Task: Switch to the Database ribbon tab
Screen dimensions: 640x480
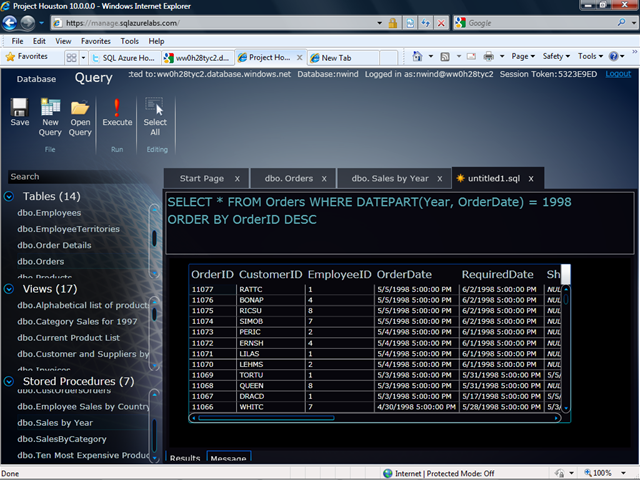Action: click(36, 79)
